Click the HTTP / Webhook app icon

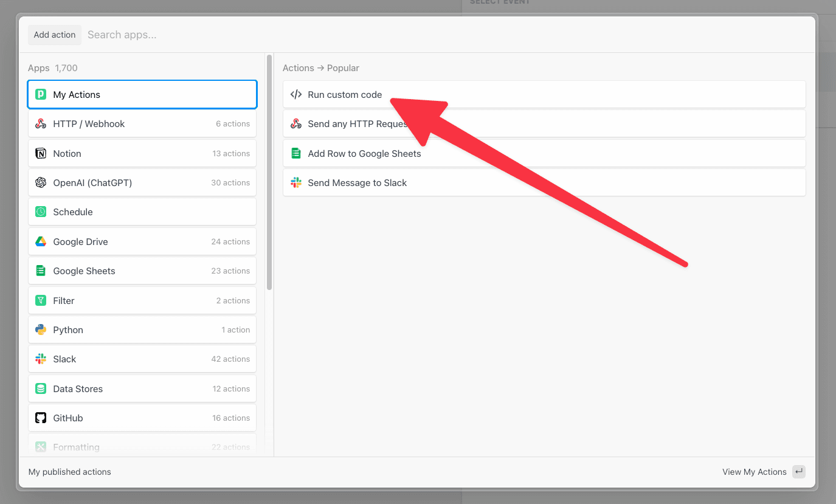point(41,123)
